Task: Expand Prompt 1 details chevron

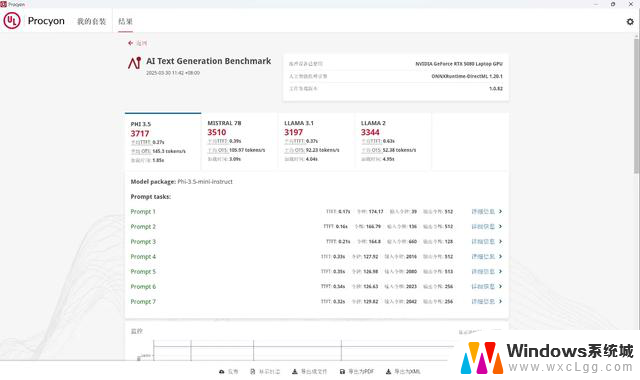Action: [x=500, y=211]
